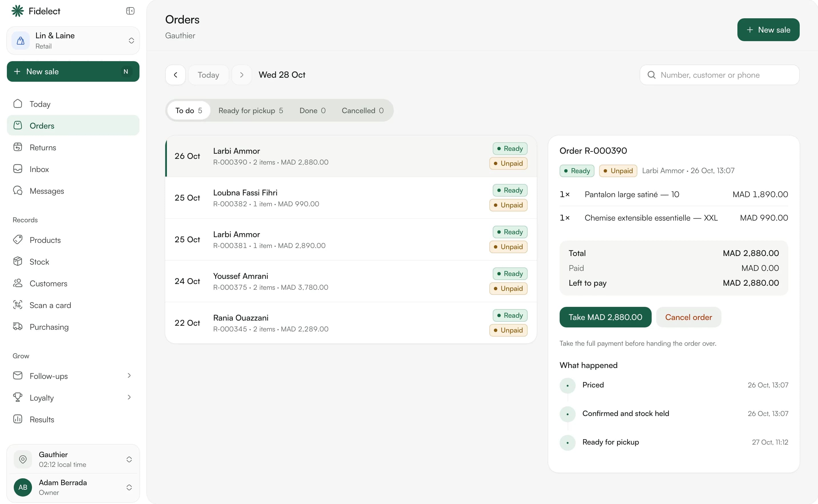Click the Messages chat bubble icon

click(18, 191)
